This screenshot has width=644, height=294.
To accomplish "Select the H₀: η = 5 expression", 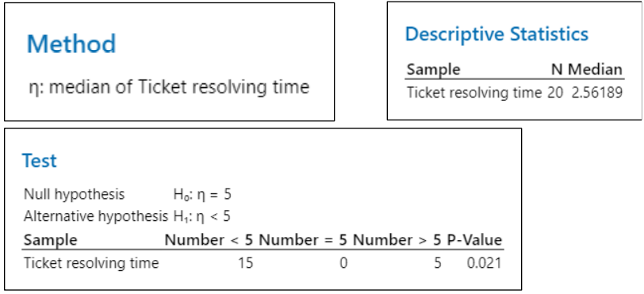I will (x=202, y=195).
